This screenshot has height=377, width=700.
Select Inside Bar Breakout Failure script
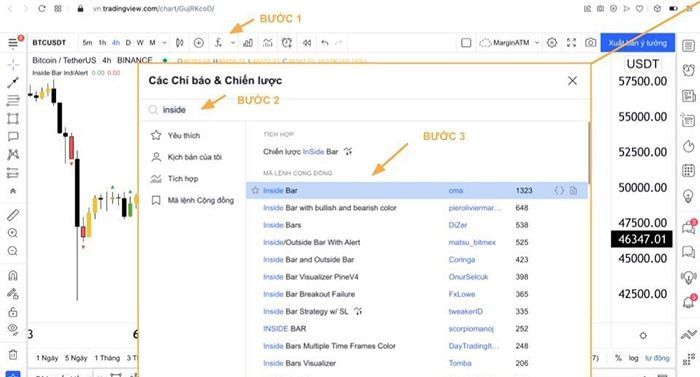tap(309, 294)
